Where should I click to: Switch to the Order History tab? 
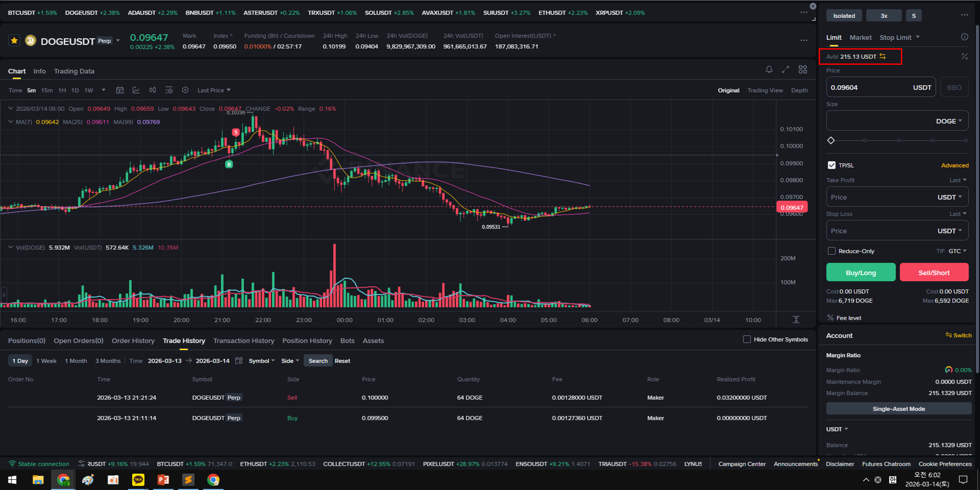[133, 340]
